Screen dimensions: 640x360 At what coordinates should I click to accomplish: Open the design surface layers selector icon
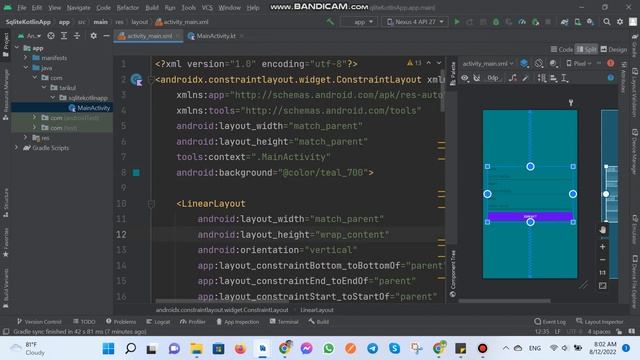pos(524,63)
